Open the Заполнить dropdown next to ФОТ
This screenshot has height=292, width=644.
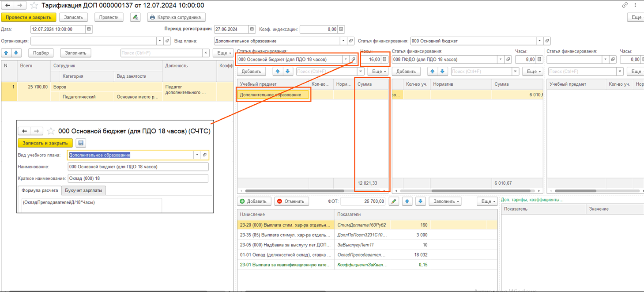tap(446, 201)
